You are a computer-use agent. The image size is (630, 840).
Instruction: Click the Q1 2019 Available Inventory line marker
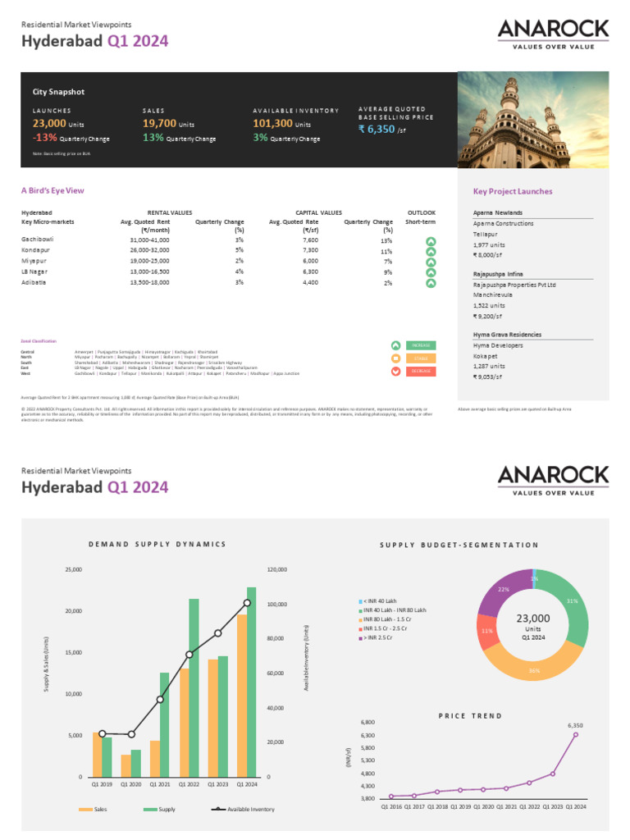click(103, 734)
